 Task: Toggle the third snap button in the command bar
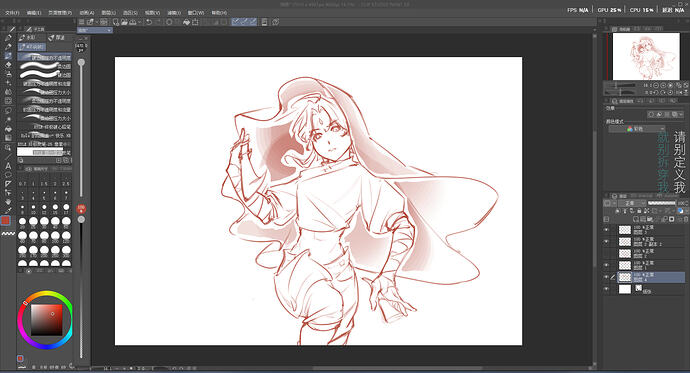pyautogui.click(x=253, y=22)
